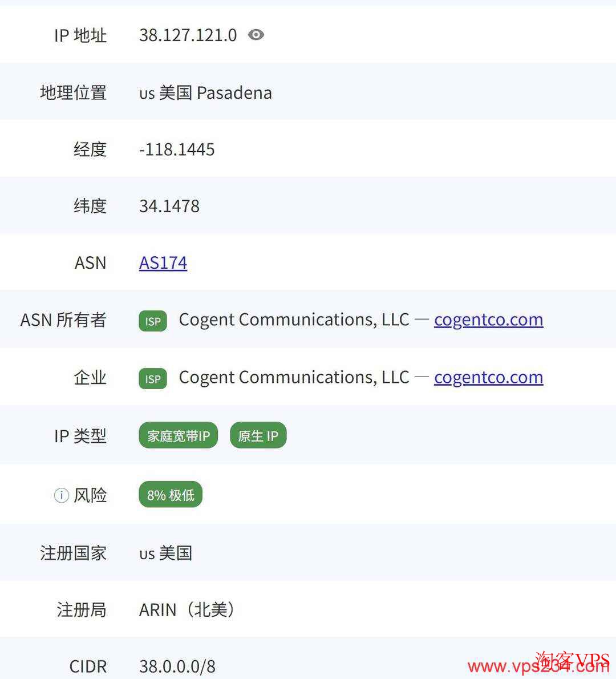
Task: Select the 原生 IP badge
Action: [x=258, y=435]
